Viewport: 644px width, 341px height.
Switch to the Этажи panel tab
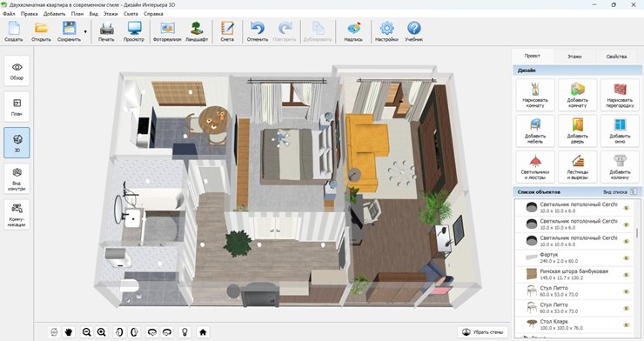point(574,57)
